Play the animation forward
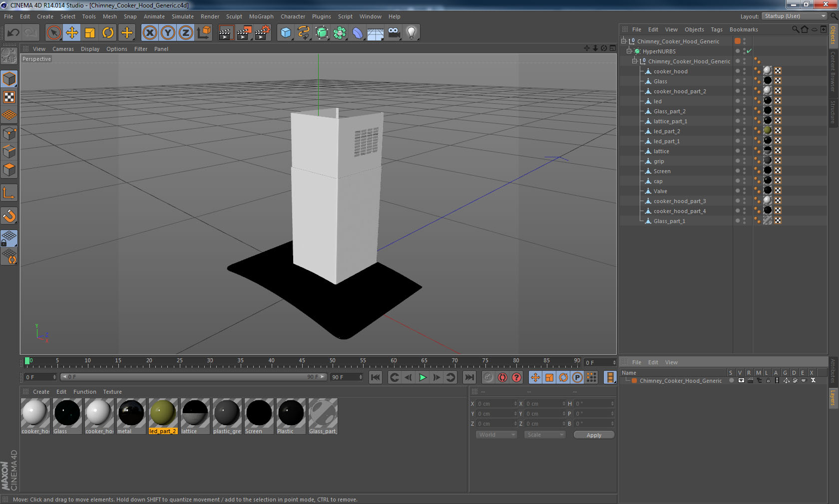This screenshot has width=839, height=504. tap(422, 377)
